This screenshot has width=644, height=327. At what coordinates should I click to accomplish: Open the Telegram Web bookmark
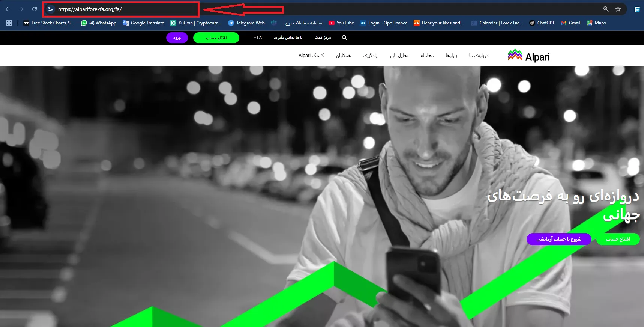246,23
